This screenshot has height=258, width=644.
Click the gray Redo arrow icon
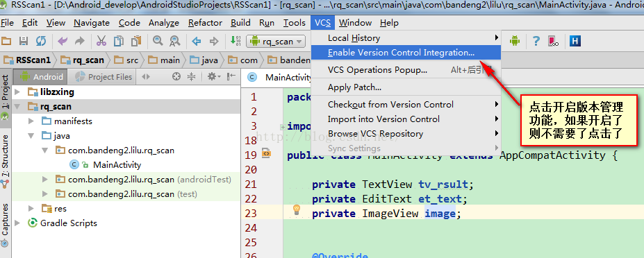[x=79, y=41]
